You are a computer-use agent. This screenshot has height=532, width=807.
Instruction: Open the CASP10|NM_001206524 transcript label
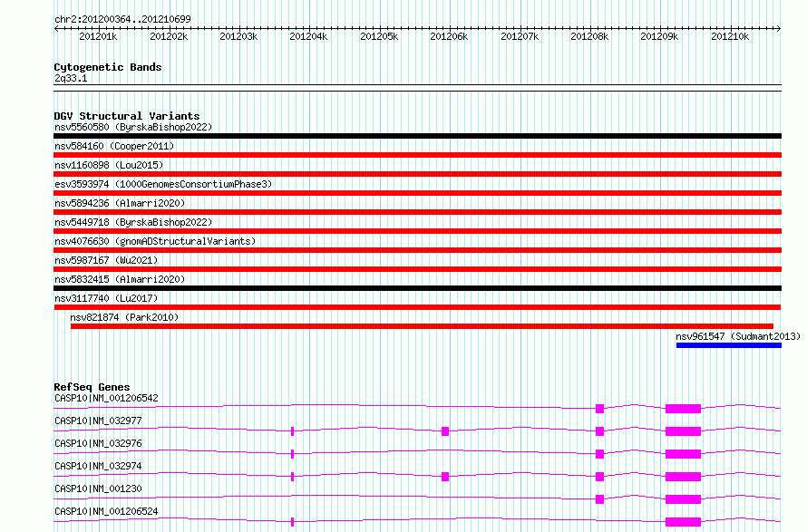(106, 511)
